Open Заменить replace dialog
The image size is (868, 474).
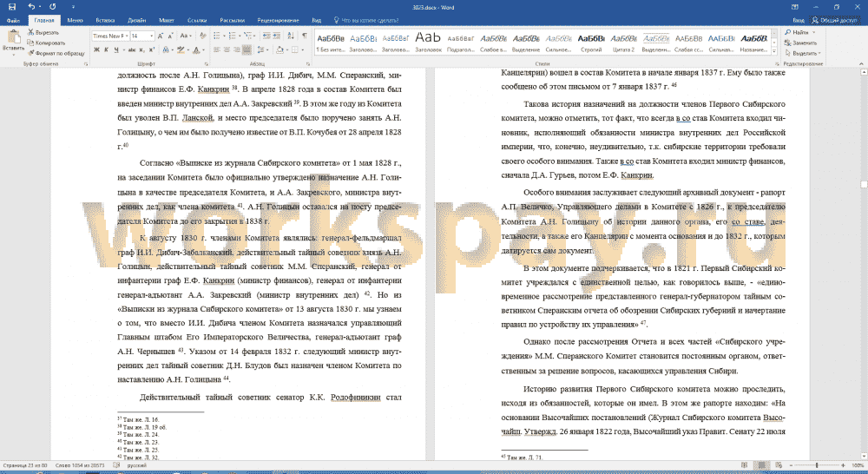pos(800,43)
